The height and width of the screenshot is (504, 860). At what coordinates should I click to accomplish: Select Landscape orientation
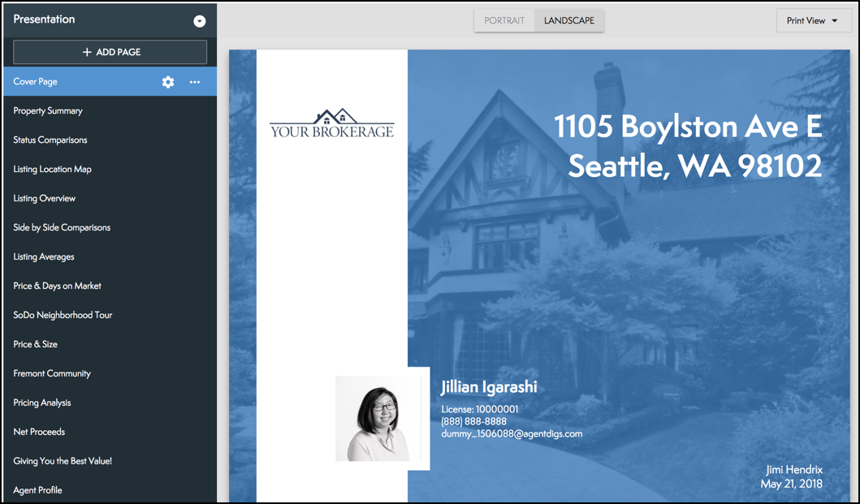point(569,21)
